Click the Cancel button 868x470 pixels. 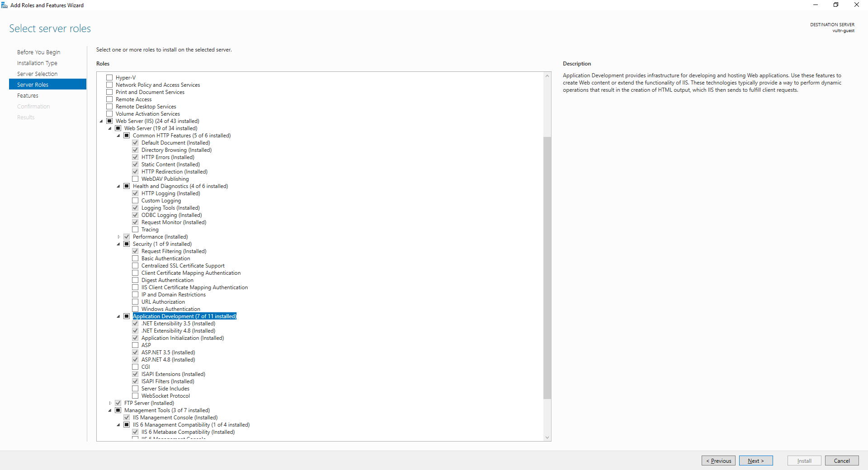842,461
